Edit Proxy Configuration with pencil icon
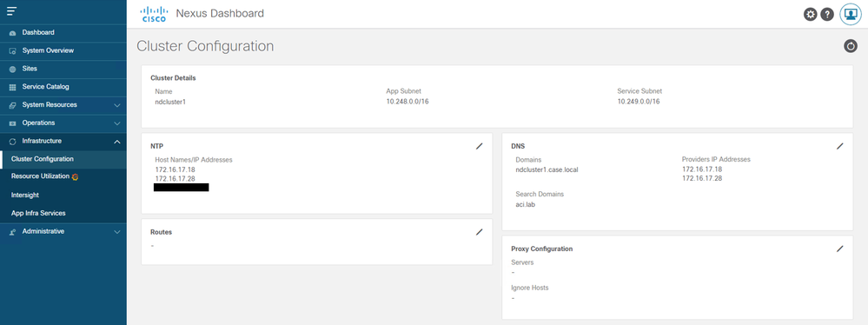This screenshot has height=325, width=868. [840, 249]
